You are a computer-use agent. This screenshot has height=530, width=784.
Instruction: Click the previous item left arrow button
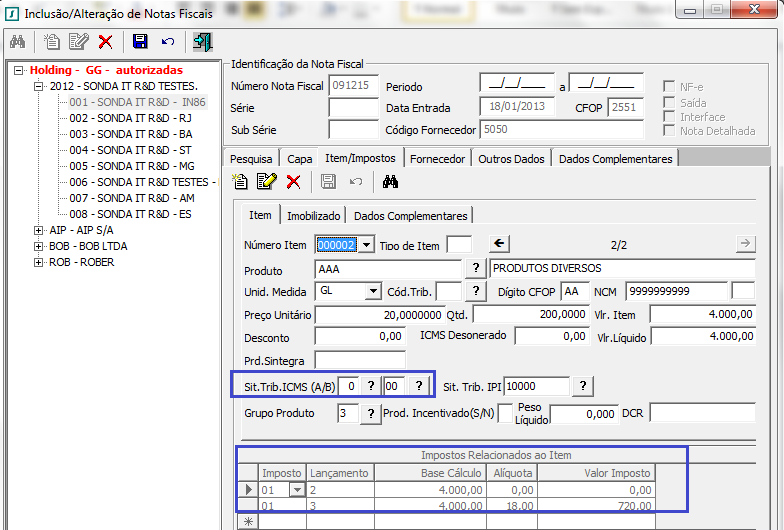point(499,243)
